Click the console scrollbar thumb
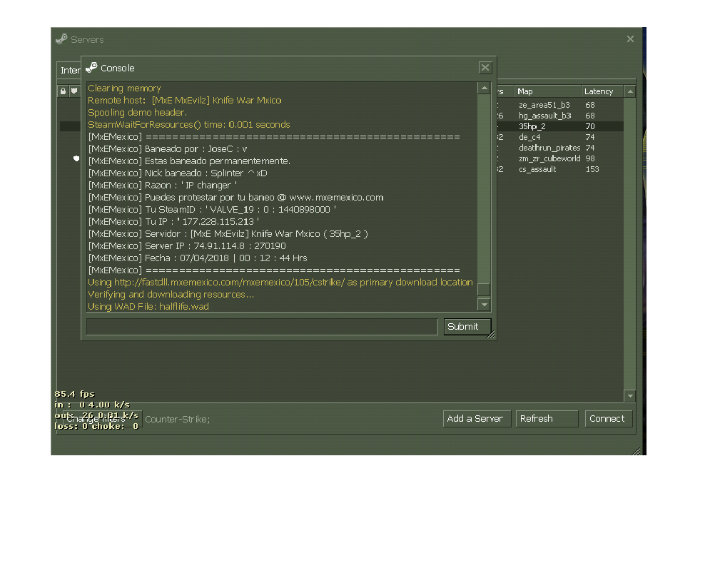The height and width of the screenshot is (588, 725). (x=484, y=290)
